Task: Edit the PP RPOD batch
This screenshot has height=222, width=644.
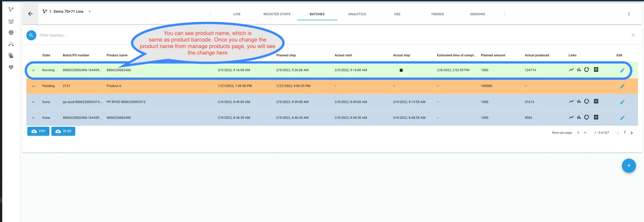Action: [x=622, y=102]
